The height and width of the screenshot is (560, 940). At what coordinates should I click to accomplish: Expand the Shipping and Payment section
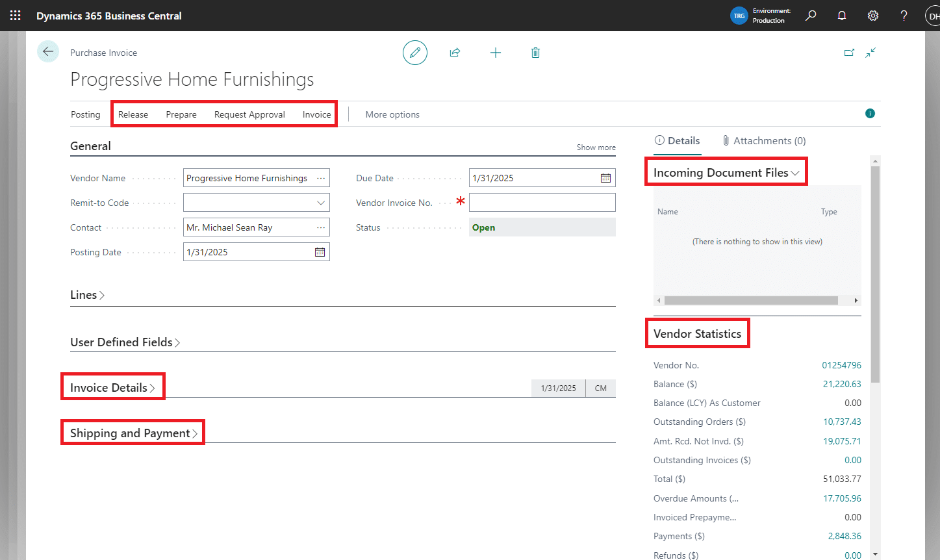click(133, 433)
